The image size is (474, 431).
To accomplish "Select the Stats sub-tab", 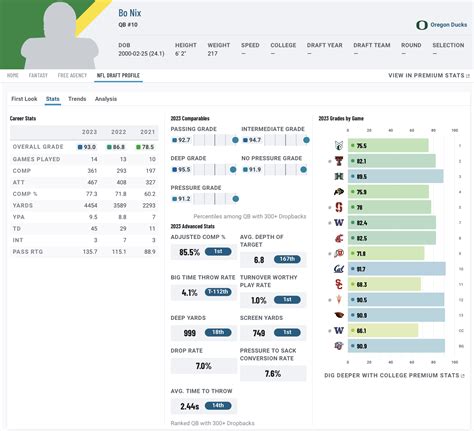I will click(53, 99).
